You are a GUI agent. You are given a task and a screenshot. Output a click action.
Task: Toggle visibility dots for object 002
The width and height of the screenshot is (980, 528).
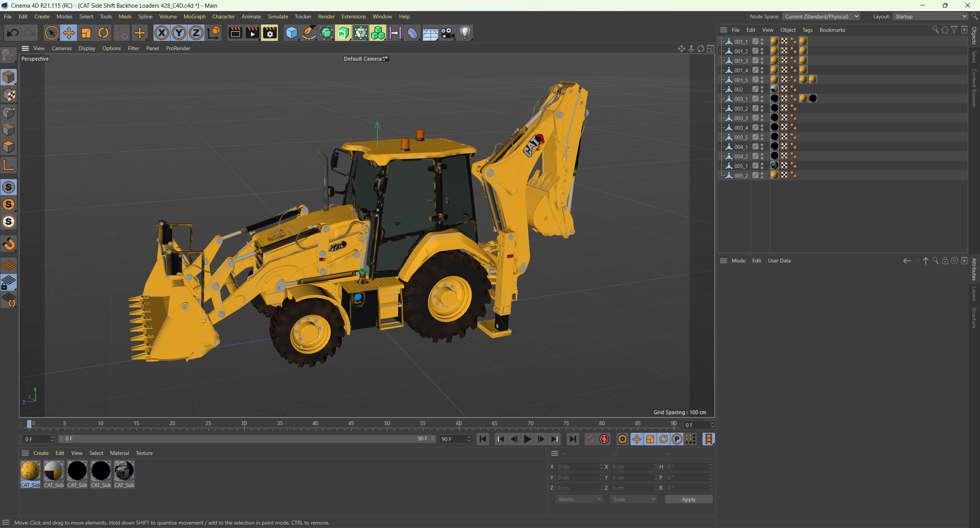click(x=762, y=89)
